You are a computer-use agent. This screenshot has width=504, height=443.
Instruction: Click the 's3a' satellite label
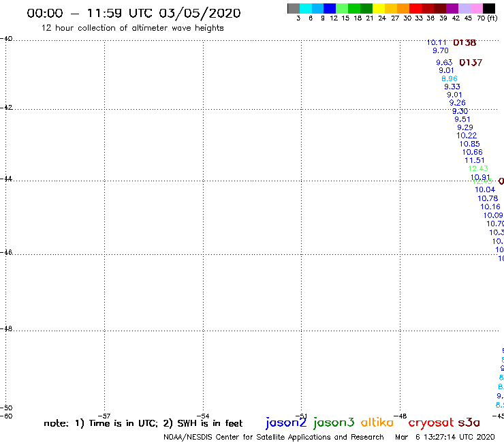click(x=469, y=423)
